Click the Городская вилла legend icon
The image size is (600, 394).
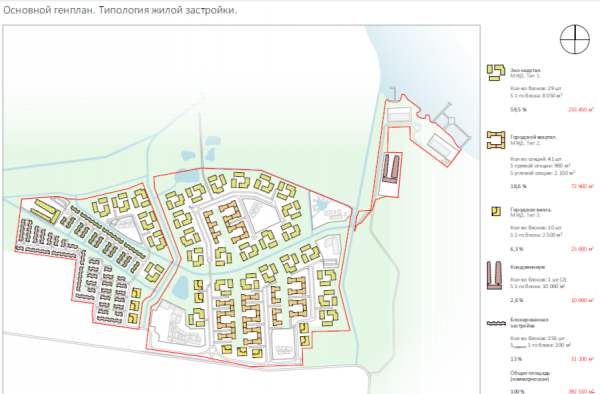coord(496,212)
